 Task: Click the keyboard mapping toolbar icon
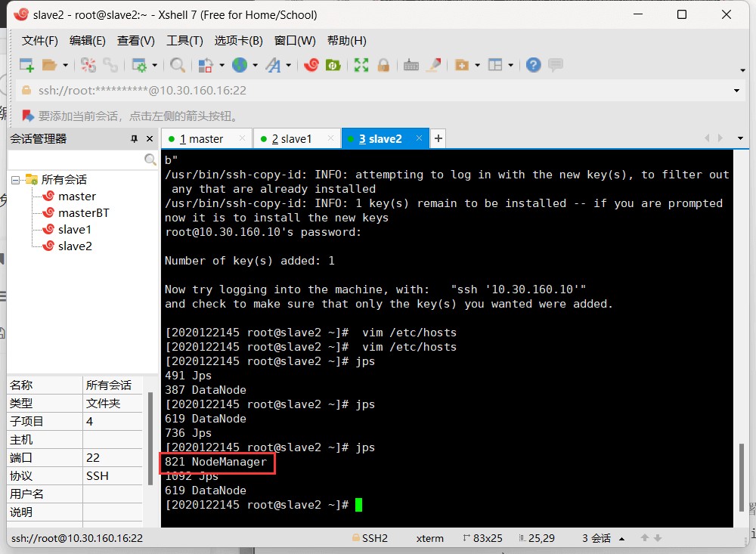click(x=411, y=66)
